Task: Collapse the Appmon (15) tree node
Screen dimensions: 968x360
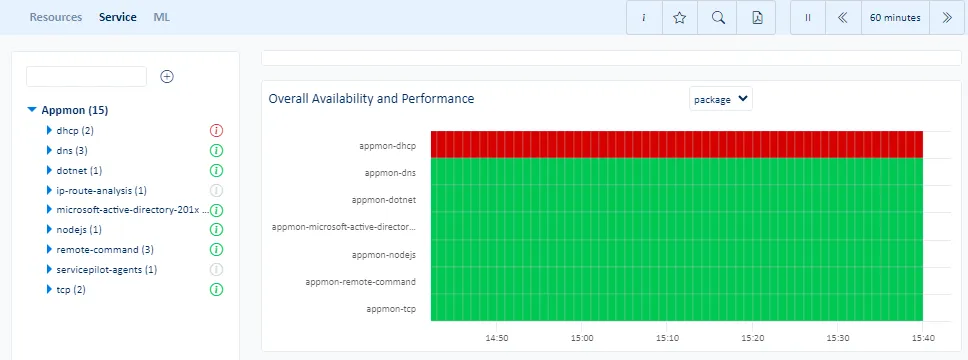Action: coord(32,110)
